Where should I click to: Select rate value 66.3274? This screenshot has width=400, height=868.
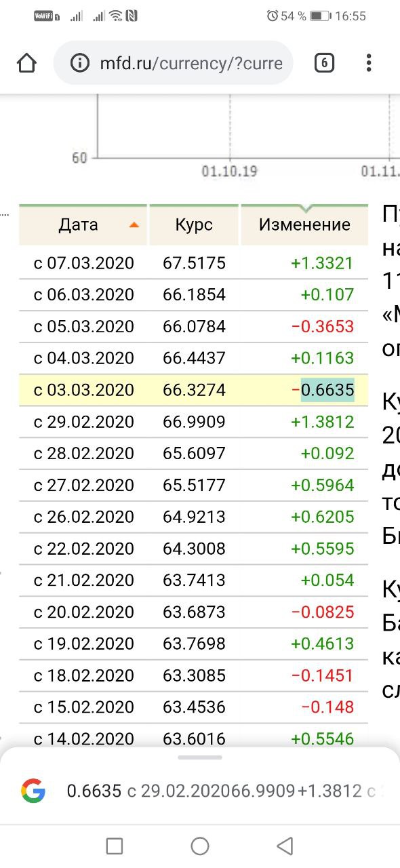point(194,391)
